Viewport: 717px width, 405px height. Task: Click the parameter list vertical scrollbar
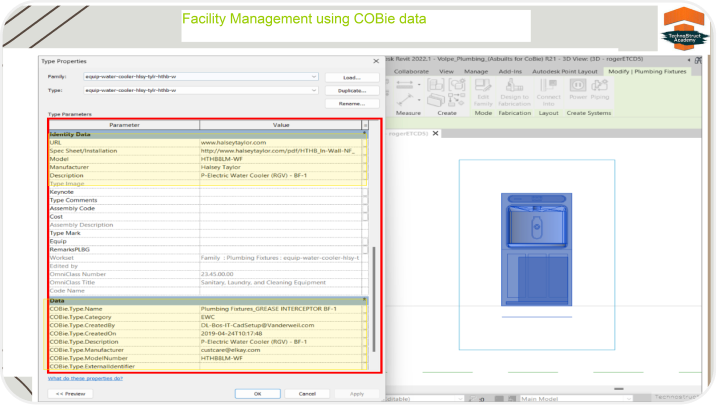click(x=374, y=299)
